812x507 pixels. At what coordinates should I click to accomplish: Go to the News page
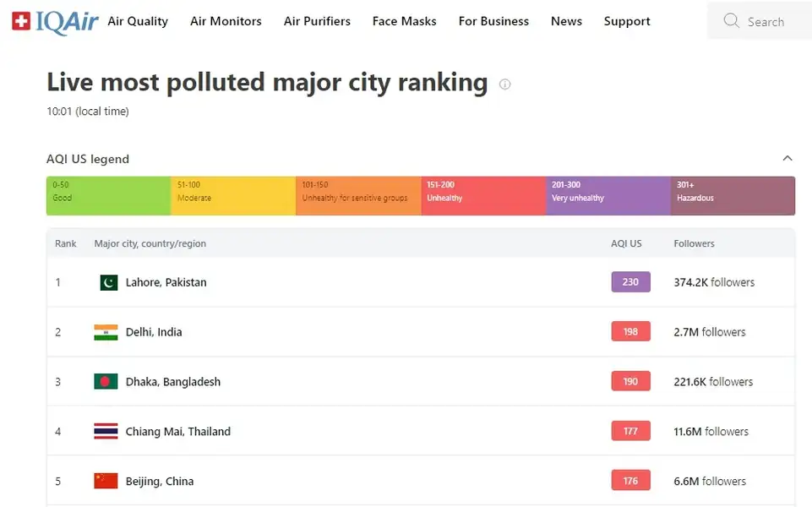566,21
